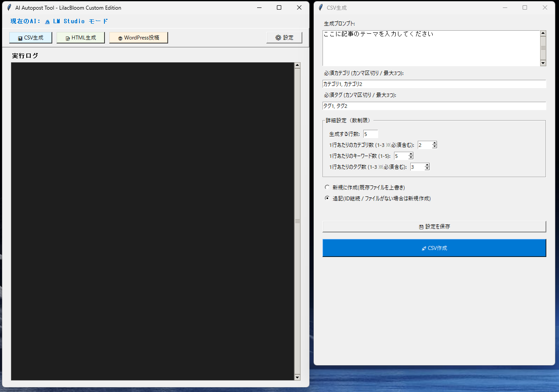Open the HTML生成 window
The height and width of the screenshot is (392, 559).
(x=81, y=38)
